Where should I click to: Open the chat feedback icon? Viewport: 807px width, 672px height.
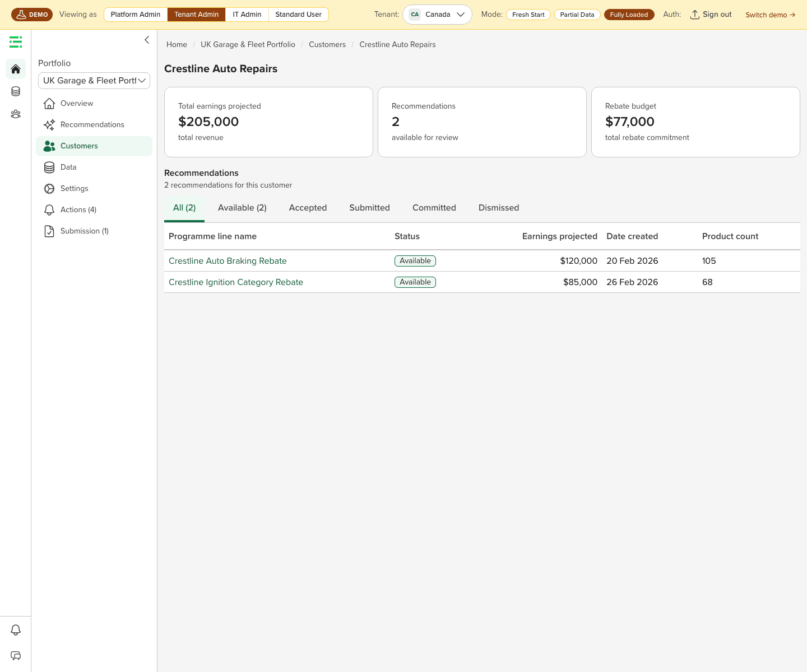tap(16, 656)
